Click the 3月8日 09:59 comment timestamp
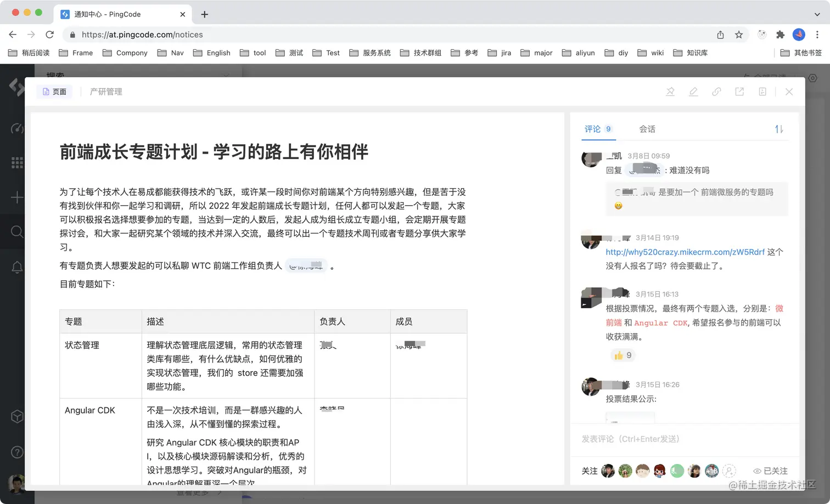Screen dimensions: 830x504 (x=648, y=156)
